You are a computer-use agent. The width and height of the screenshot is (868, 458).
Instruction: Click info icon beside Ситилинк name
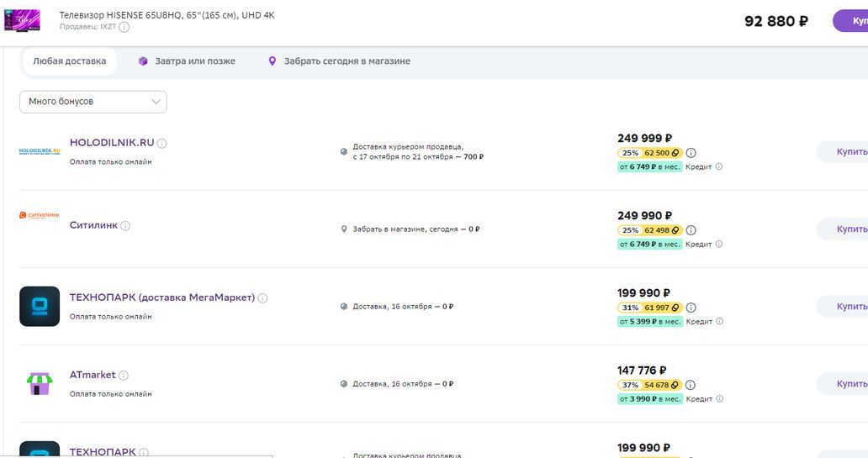click(x=125, y=226)
